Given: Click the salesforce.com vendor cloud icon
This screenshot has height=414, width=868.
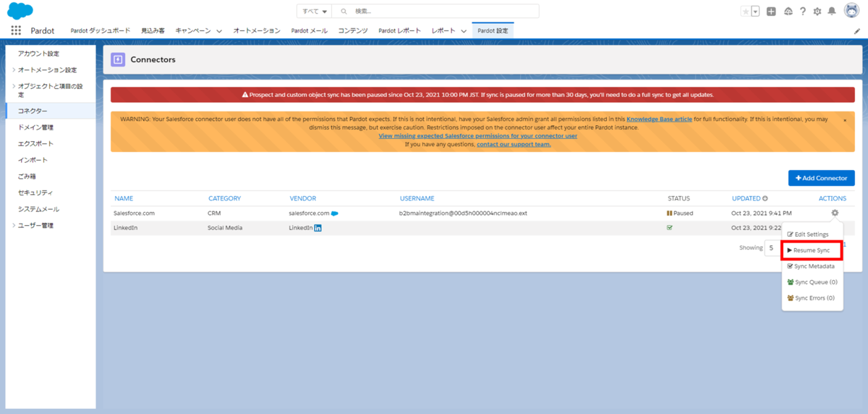Looking at the screenshot, I should pos(335,214).
